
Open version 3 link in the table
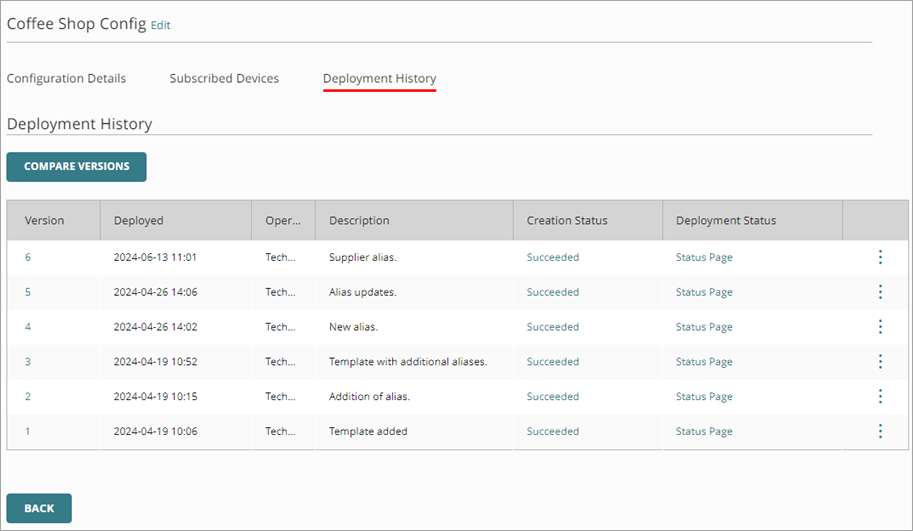(x=28, y=362)
